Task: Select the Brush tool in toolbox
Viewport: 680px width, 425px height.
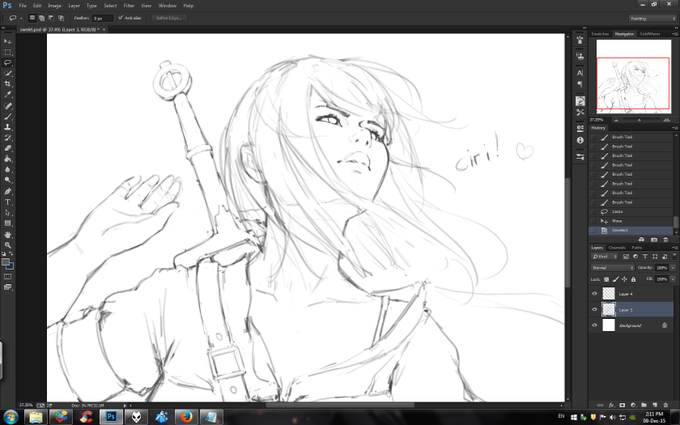Action: point(7,117)
